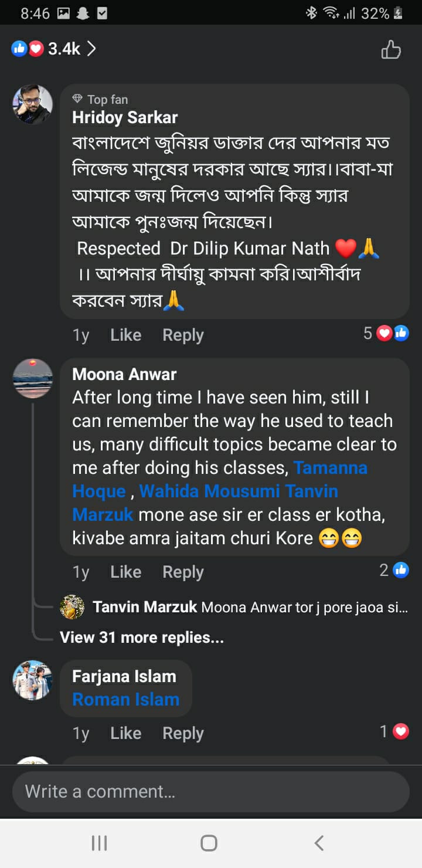The height and width of the screenshot is (868, 422).
Task: Expand the 3.4k reactions list
Action: click(x=54, y=49)
